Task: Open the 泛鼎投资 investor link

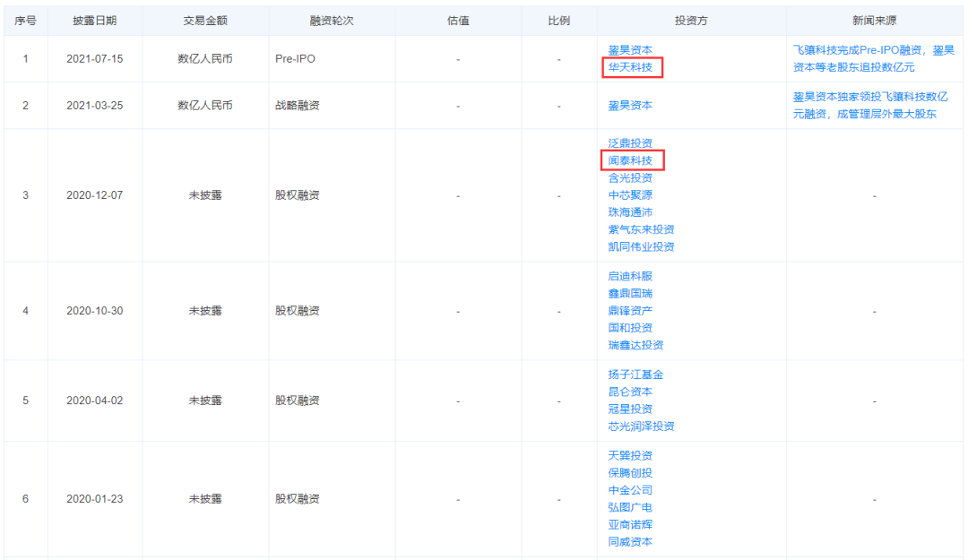Action: [630, 143]
